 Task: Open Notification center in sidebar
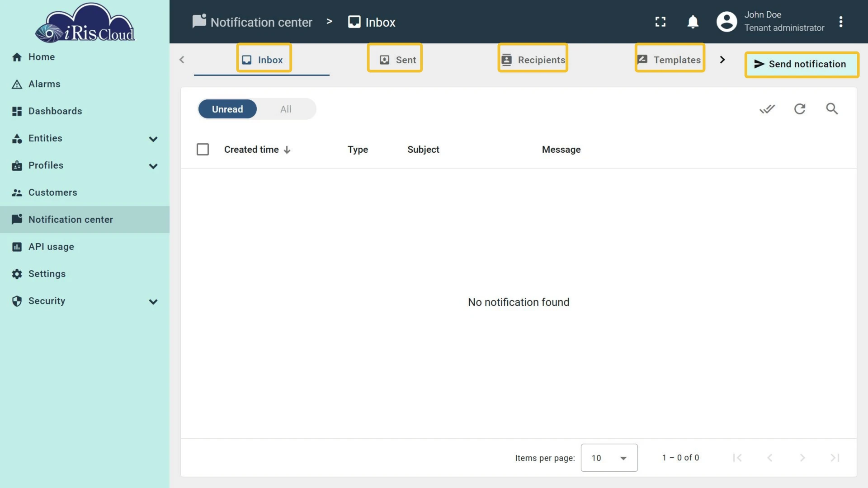point(85,220)
